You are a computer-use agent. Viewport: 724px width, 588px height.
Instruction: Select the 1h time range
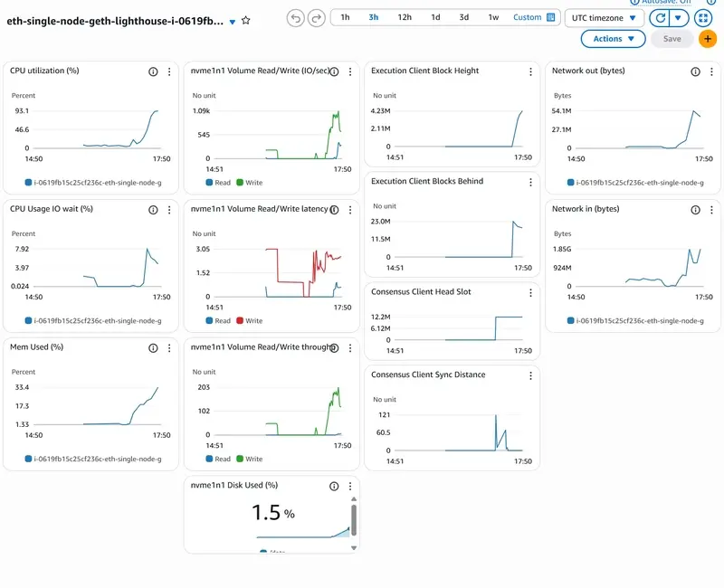(x=345, y=17)
